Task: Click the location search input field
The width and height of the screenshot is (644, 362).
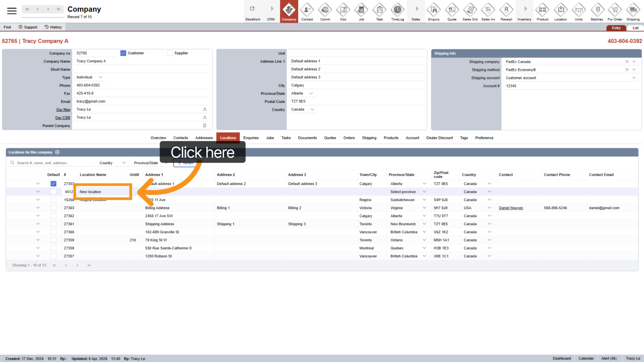Action: coord(52,163)
